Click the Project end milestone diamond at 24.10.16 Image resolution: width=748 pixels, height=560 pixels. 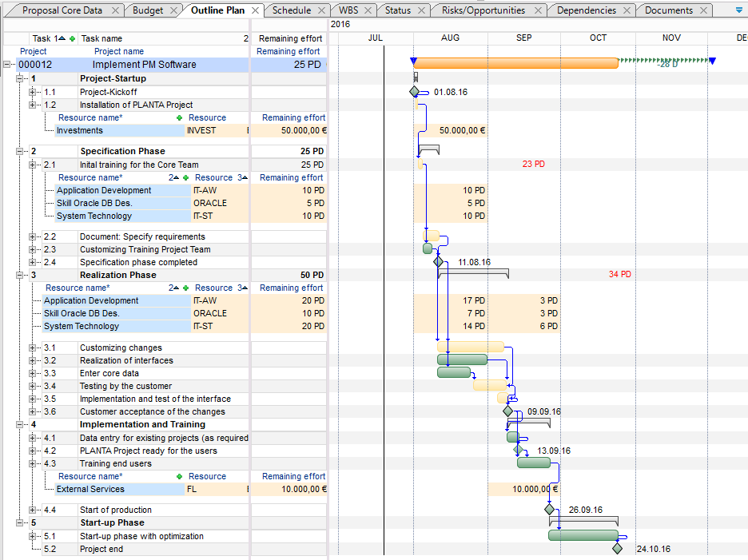click(617, 549)
